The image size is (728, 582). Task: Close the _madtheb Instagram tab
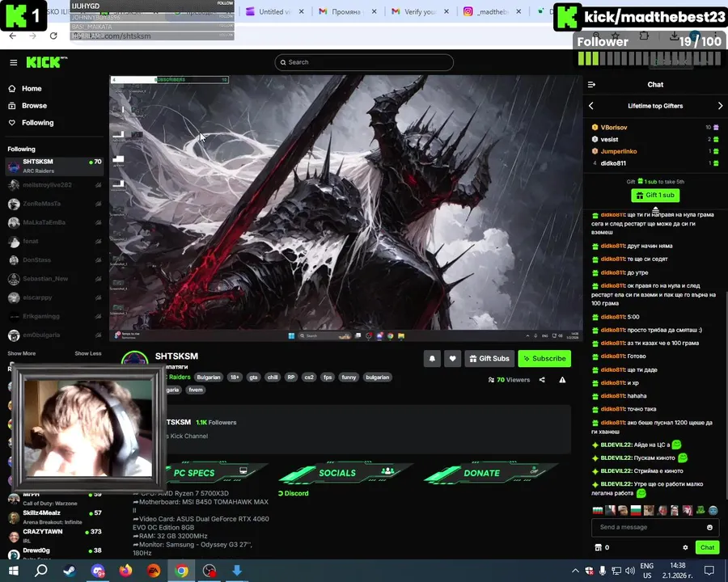click(x=518, y=11)
